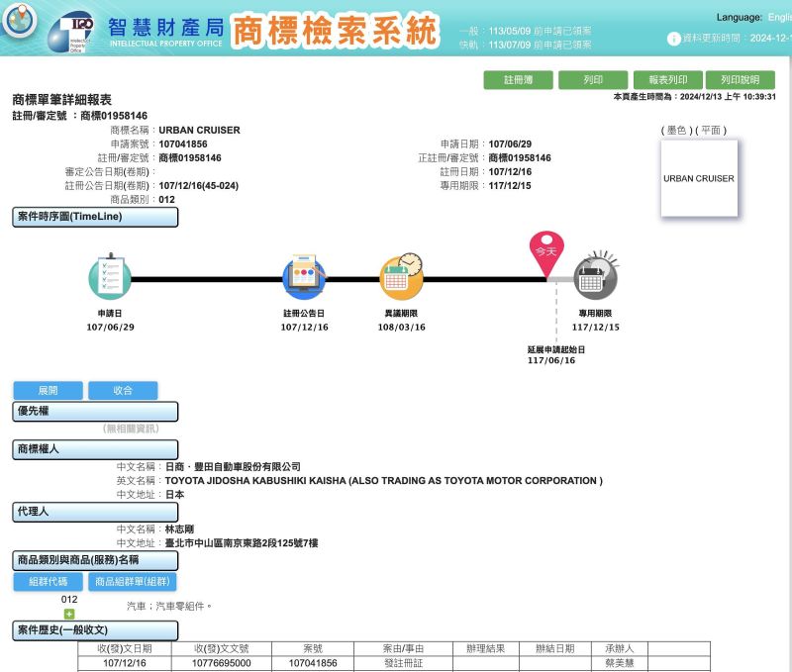The image size is (792, 672).
Task: Open the 註冊簿 register button
Action: coord(518,80)
